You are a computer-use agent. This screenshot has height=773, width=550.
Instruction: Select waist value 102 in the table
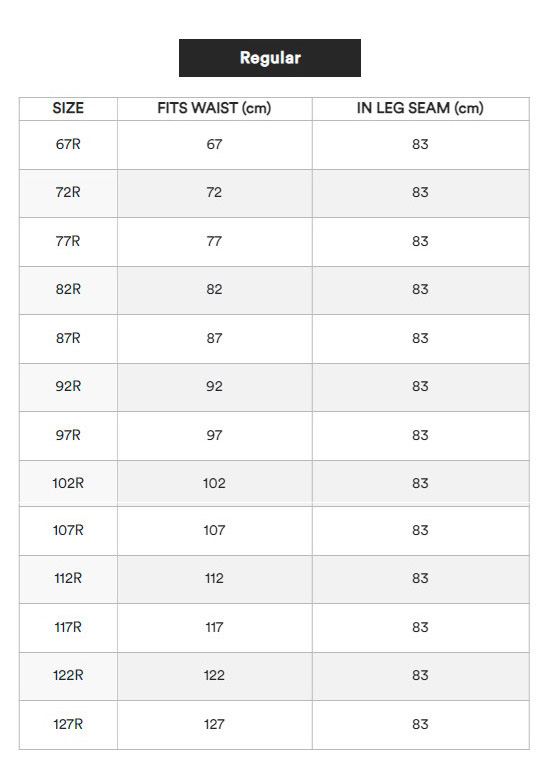click(x=214, y=484)
